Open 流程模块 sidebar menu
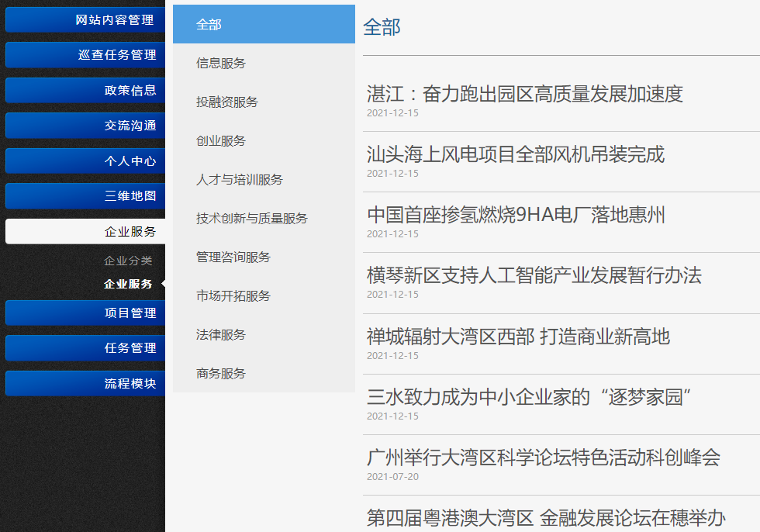This screenshot has width=760, height=532. point(85,383)
